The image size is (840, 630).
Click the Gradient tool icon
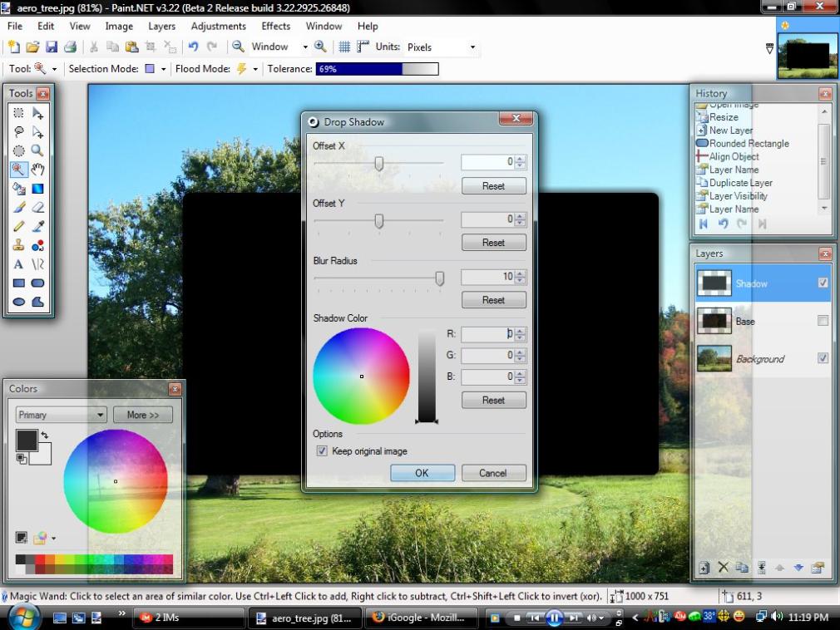pyautogui.click(x=37, y=189)
